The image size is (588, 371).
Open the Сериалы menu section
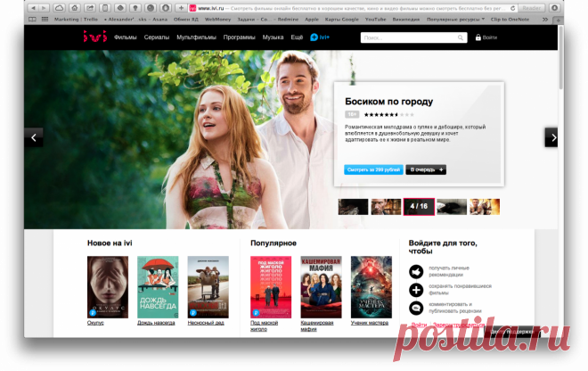click(x=156, y=37)
